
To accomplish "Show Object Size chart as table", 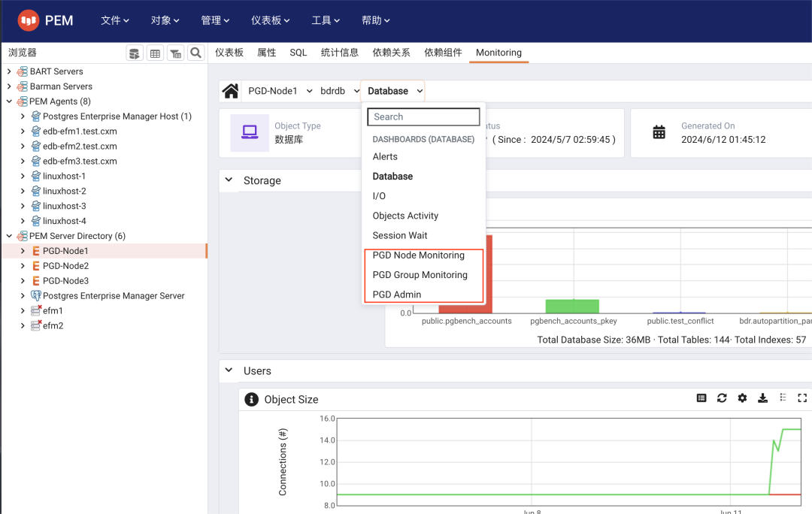I will 701,398.
